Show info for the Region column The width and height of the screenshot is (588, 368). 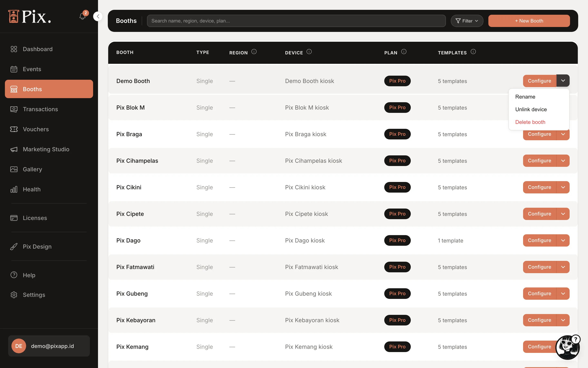coord(254,52)
